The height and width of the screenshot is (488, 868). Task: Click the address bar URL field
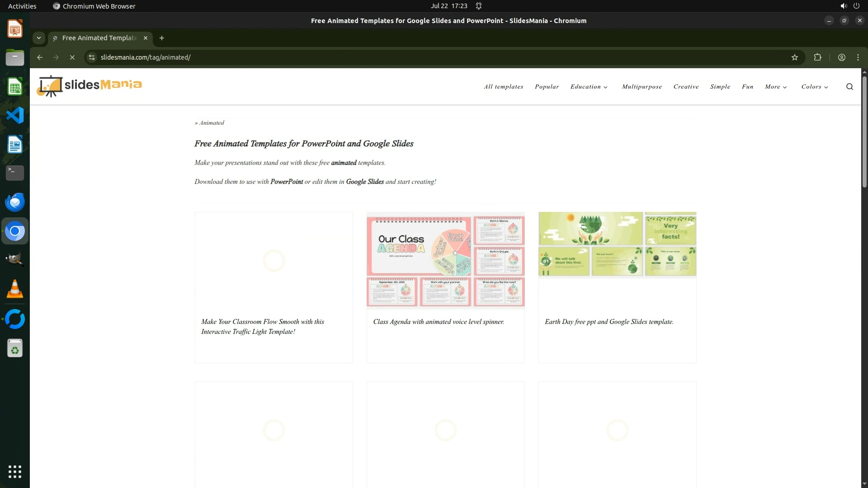pos(407,57)
